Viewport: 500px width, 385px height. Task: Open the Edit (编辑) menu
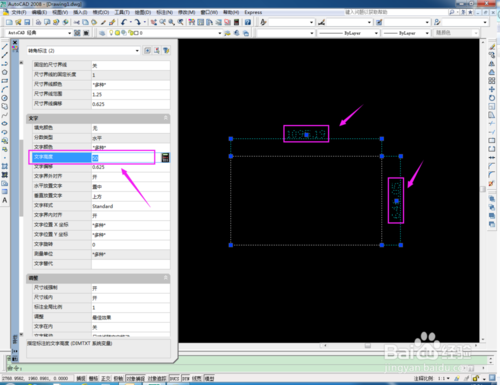pos(39,12)
